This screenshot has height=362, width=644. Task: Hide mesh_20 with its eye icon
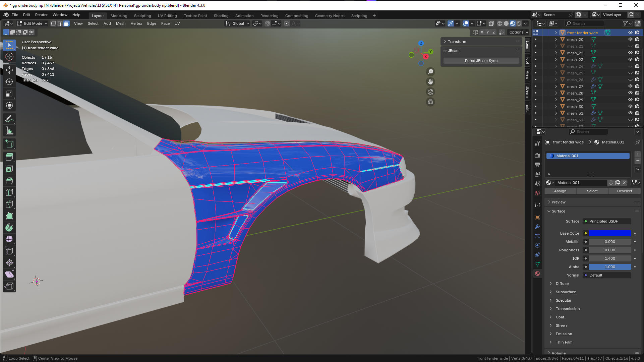click(630, 39)
